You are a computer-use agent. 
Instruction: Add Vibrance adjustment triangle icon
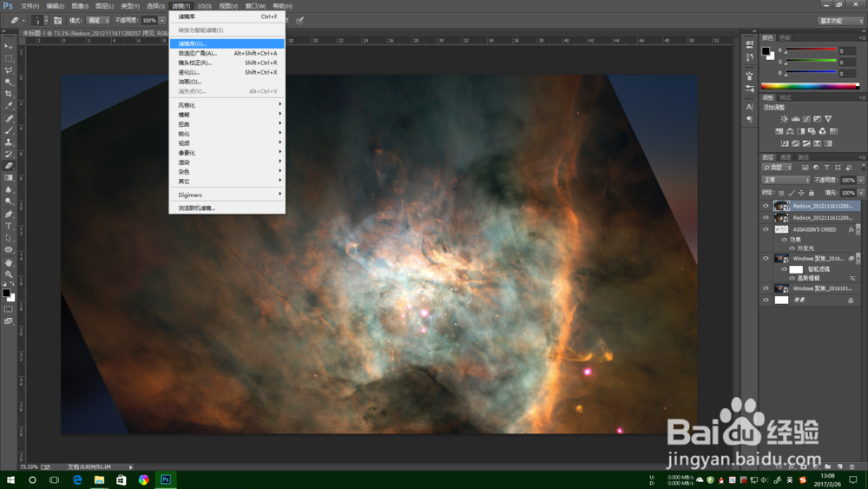click(828, 119)
